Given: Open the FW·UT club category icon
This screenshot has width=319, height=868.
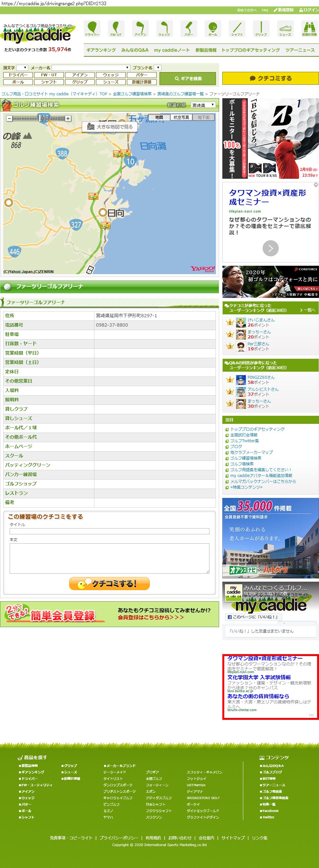Looking at the screenshot, I should [x=116, y=29].
